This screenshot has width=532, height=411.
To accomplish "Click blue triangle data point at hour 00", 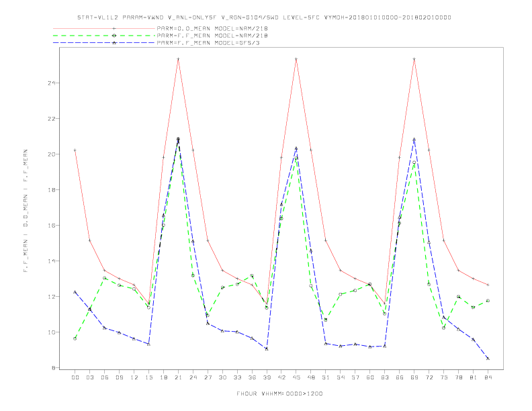I will (x=75, y=291).
